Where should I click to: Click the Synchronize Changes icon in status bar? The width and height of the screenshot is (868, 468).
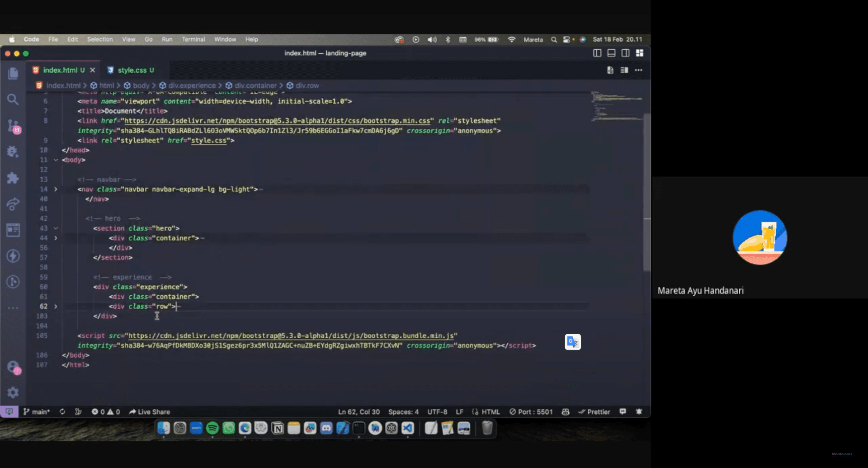[x=62, y=412]
